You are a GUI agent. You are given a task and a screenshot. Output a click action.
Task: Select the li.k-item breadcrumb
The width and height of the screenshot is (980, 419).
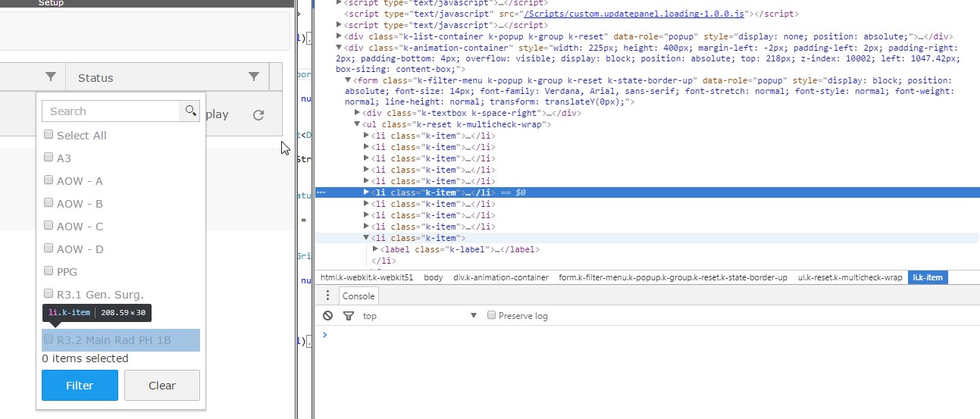pyautogui.click(x=928, y=277)
